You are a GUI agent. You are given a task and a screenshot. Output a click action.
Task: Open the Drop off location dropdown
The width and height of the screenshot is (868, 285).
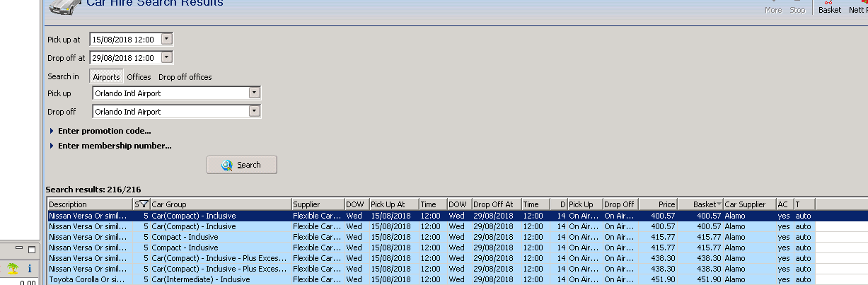(x=255, y=112)
